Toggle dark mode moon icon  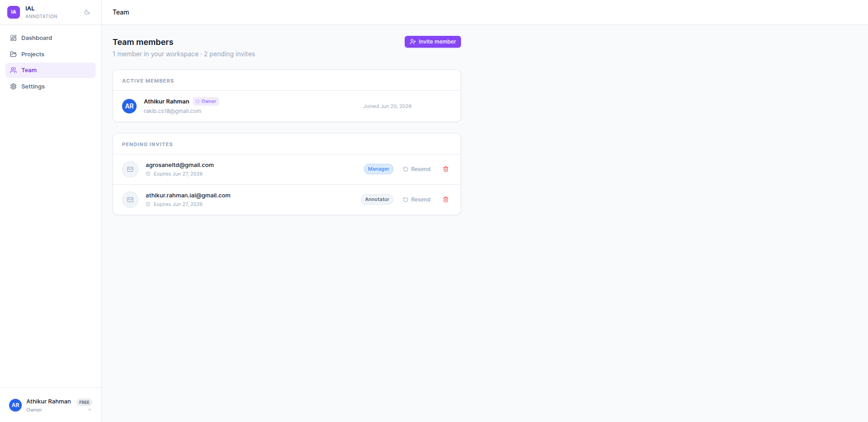tap(87, 12)
